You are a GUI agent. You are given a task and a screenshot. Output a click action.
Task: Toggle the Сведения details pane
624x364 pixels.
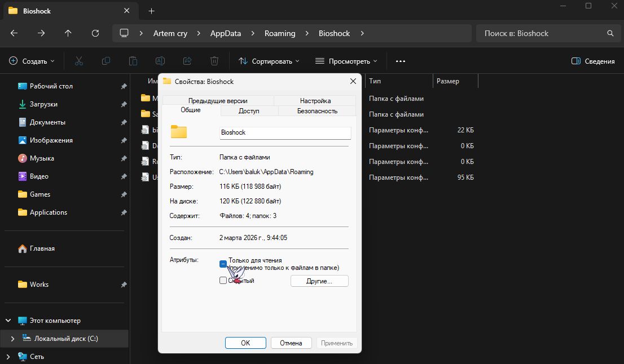coord(593,61)
